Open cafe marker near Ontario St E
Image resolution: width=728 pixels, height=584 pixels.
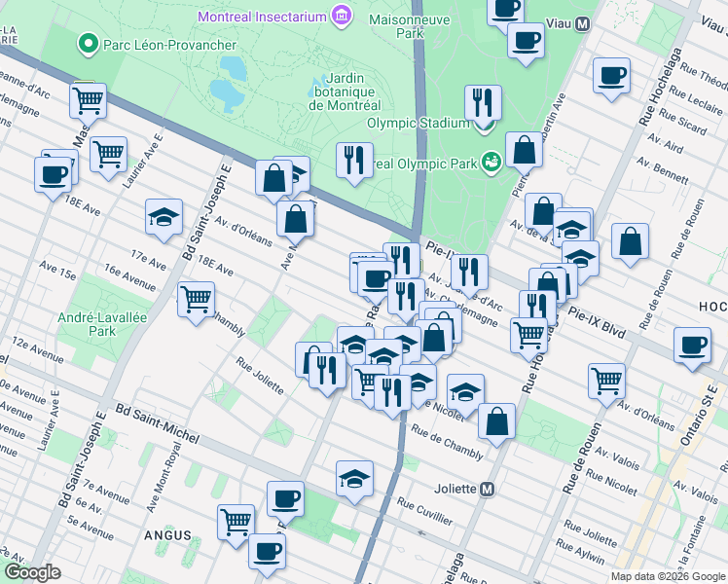[x=692, y=345]
